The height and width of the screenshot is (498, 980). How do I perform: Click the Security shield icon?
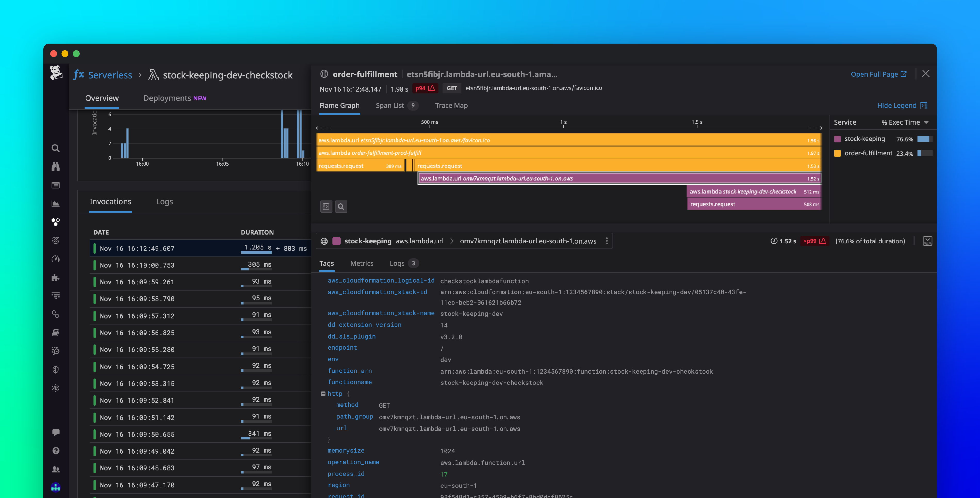(55, 369)
